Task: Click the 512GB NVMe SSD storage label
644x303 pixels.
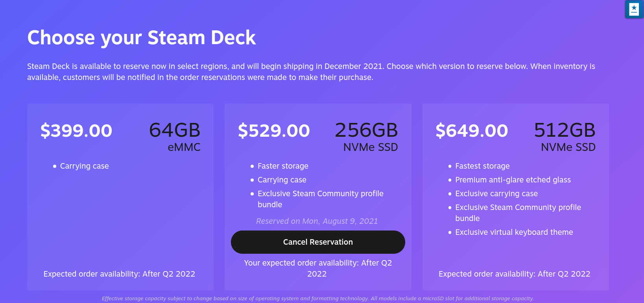Action: click(564, 136)
